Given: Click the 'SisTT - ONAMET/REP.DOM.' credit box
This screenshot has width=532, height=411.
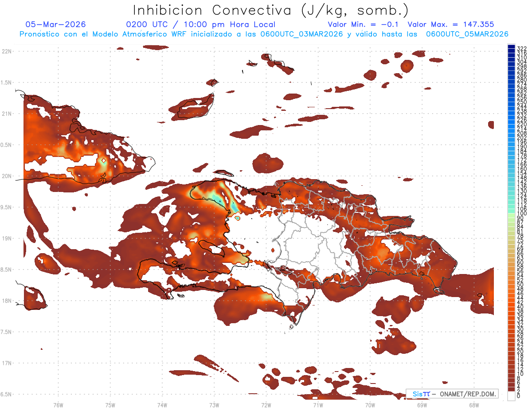Looking at the screenshot, I should 452,394.
